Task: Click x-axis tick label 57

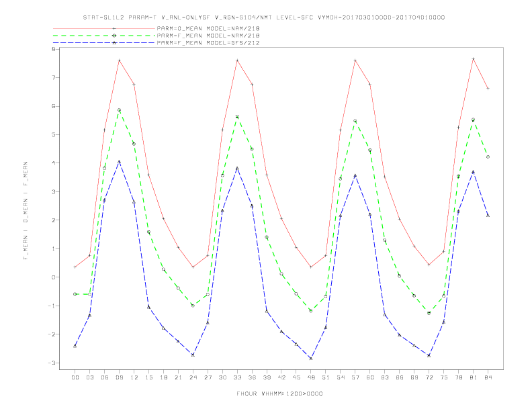Action: [x=355, y=377]
